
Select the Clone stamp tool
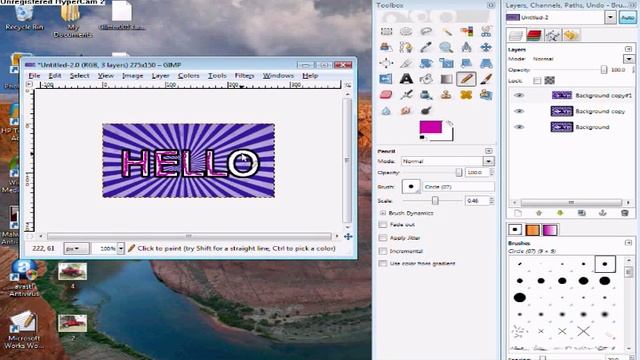(x=446, y=95)
